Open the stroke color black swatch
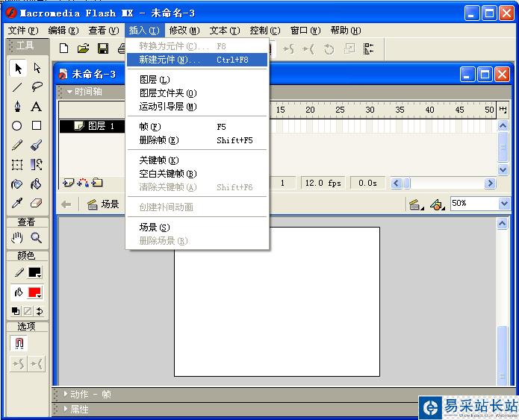The height and width of the screenshot is (420, 519). pos(35,272)
